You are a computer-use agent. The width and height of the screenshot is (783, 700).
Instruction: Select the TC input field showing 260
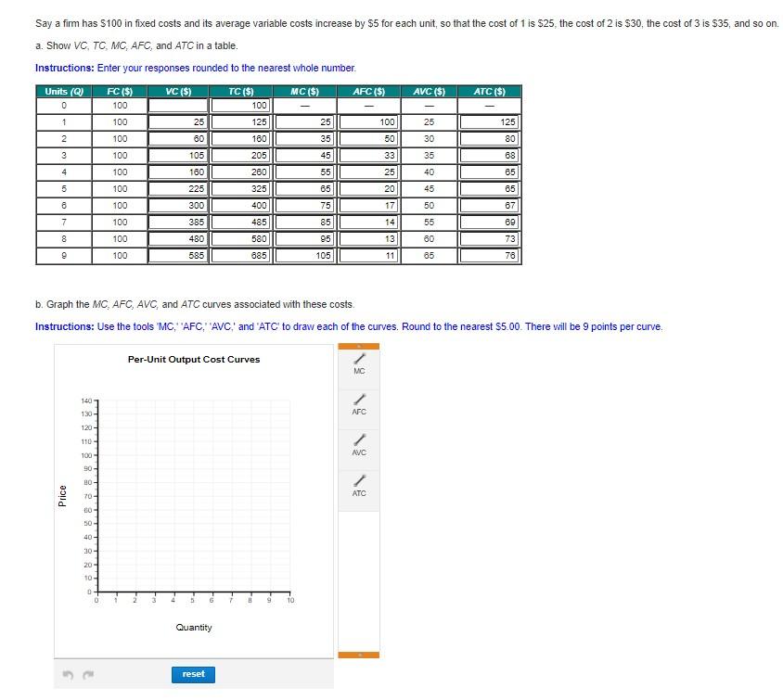click(240, 172)
